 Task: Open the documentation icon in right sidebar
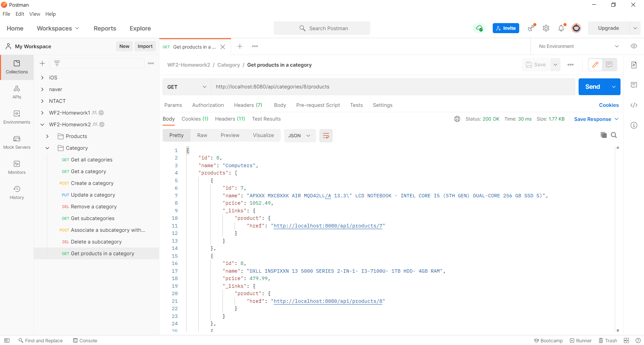point(634,65)
